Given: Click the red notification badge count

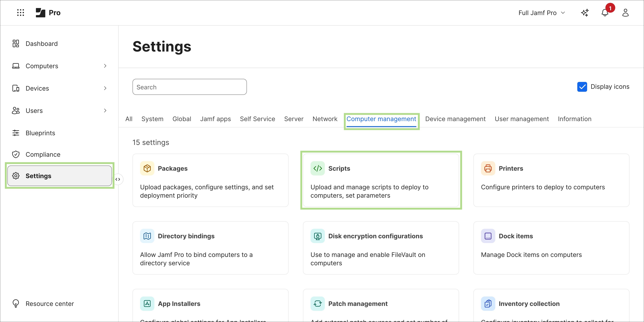Looking at the screenshot, I should 610,8.
